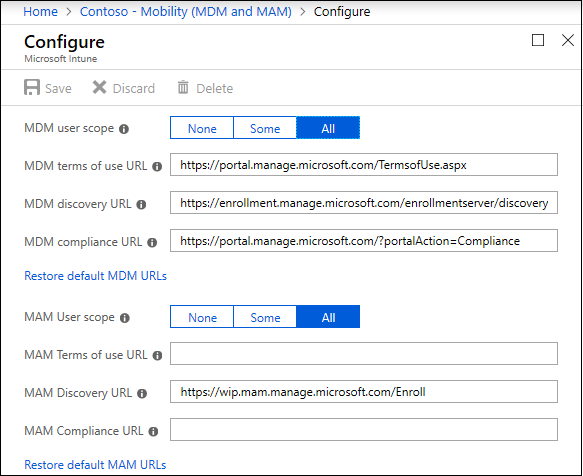Set MDM user scope to None
Screen dimensions: 583x476
point(202,128)
